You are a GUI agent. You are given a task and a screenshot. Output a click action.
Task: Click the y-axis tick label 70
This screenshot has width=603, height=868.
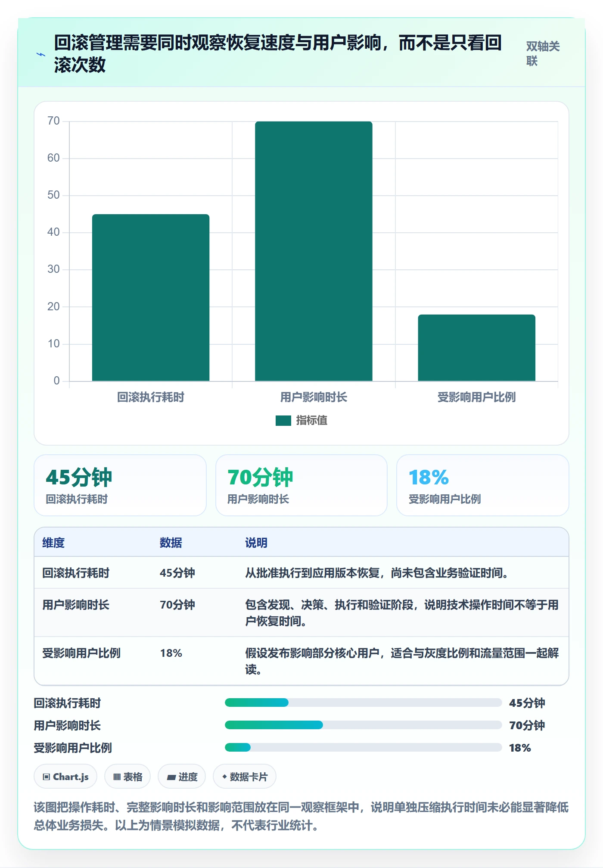tap(53, 121)
